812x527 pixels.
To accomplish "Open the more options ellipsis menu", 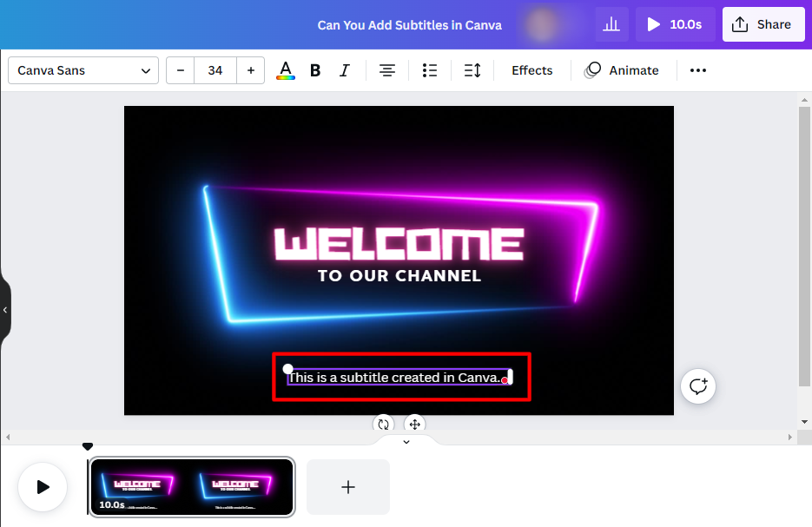I will pyautogui.click(x=697, y=70).
